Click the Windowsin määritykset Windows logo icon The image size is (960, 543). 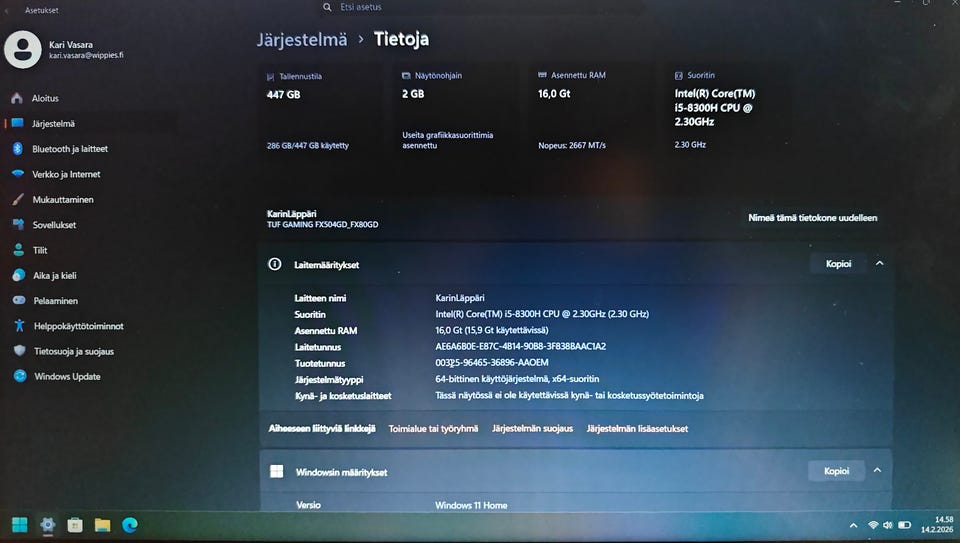point(277,471)
